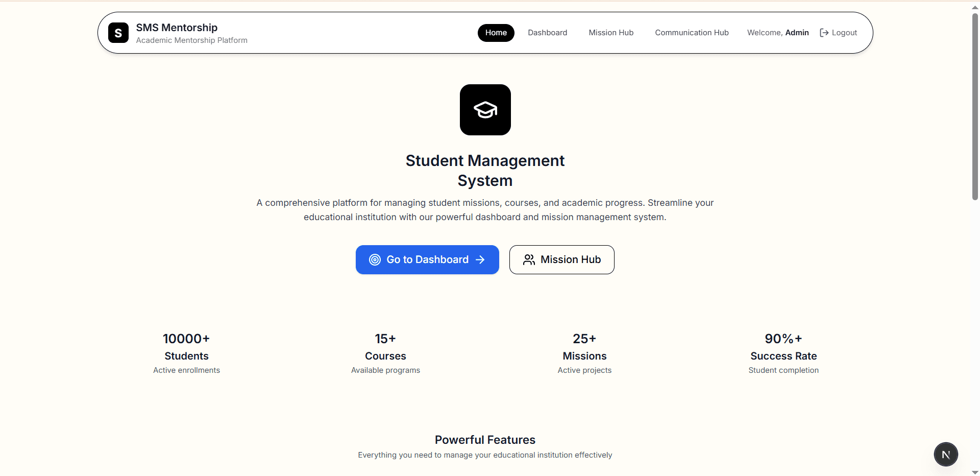Screen dimensions: 980x476
Task: Click the scrollbar down arrow
Action: coord(975,472)
